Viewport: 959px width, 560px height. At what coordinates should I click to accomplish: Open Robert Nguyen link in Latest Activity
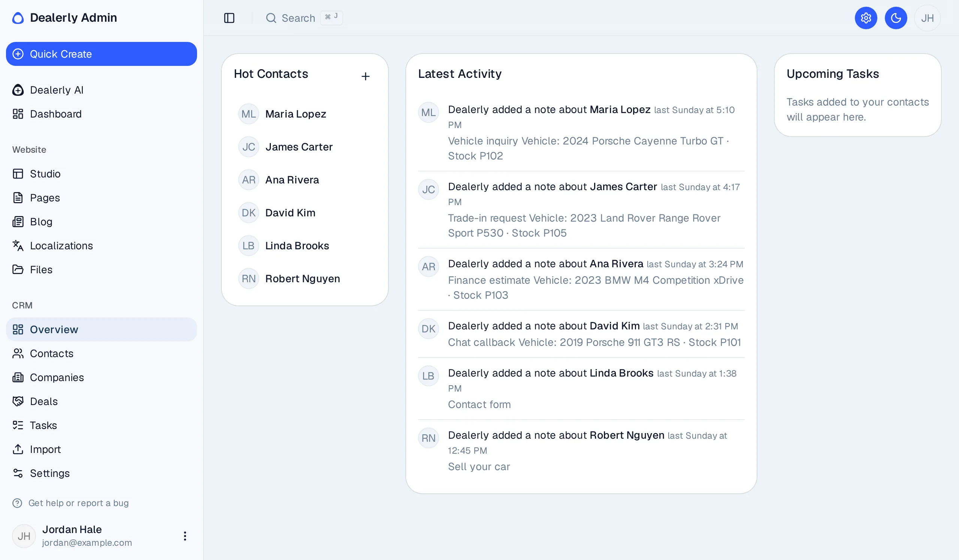click(627, 435)
